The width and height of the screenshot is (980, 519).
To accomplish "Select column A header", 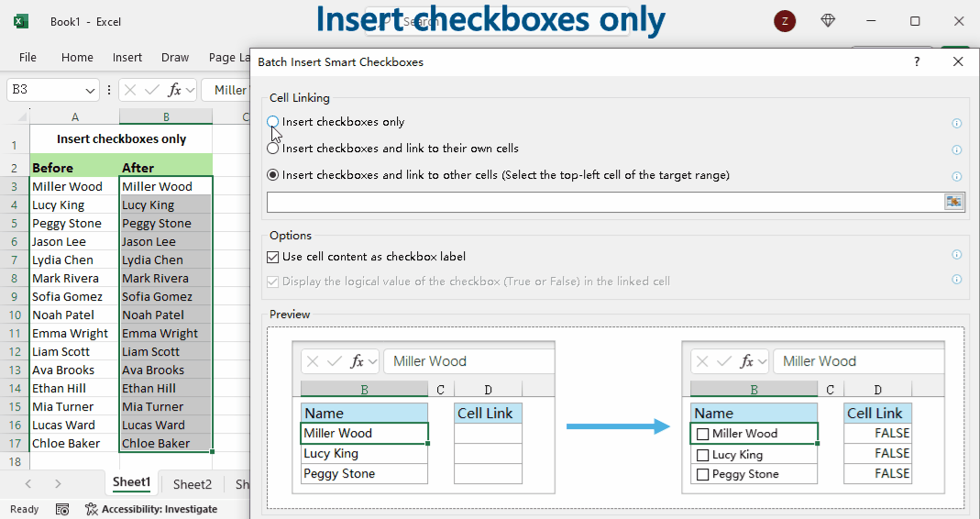I will (x=74, y=117).
